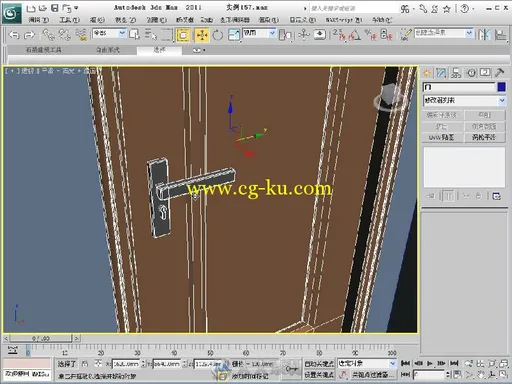Click the favorites star icon in title bar
512x384 pixels.
pos(447,9)
